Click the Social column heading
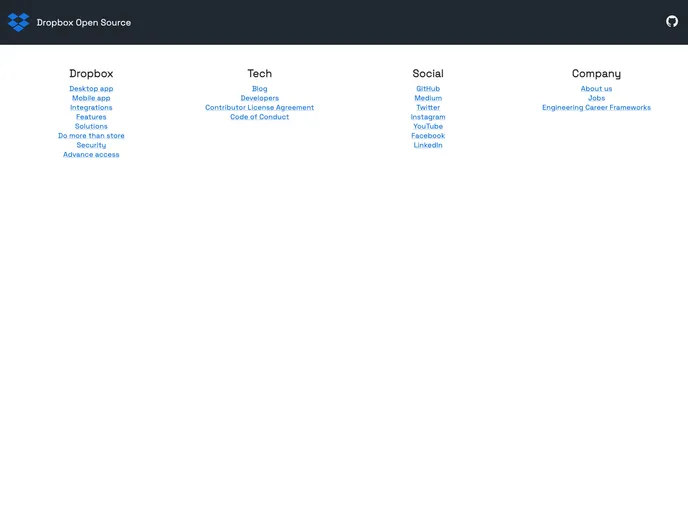This screenshot has width=688, height=512. [x=428, y=74]
